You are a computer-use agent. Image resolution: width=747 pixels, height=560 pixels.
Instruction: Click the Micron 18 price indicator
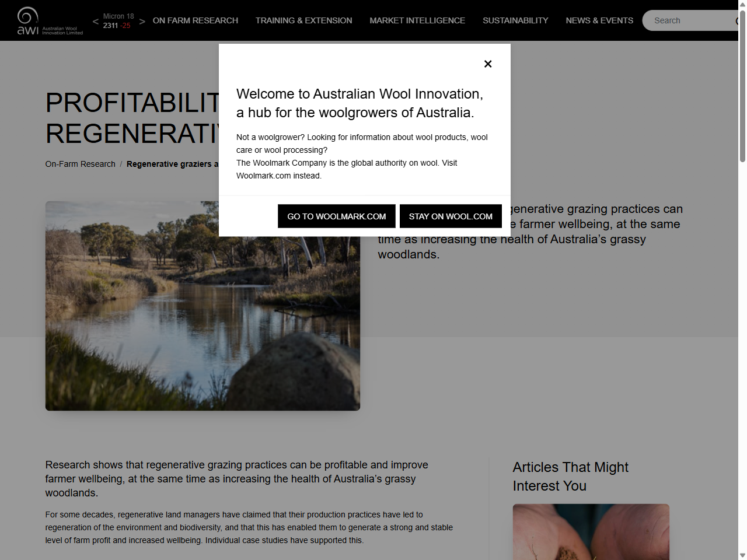click(118, 21)
